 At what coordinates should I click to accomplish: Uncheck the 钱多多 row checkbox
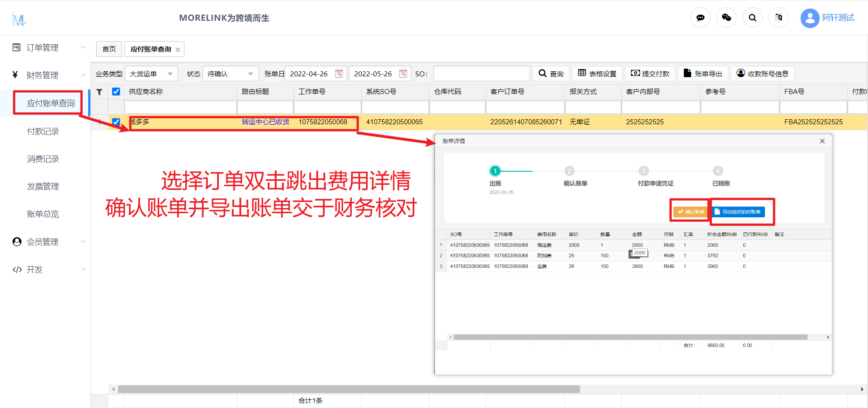point(116,122)
